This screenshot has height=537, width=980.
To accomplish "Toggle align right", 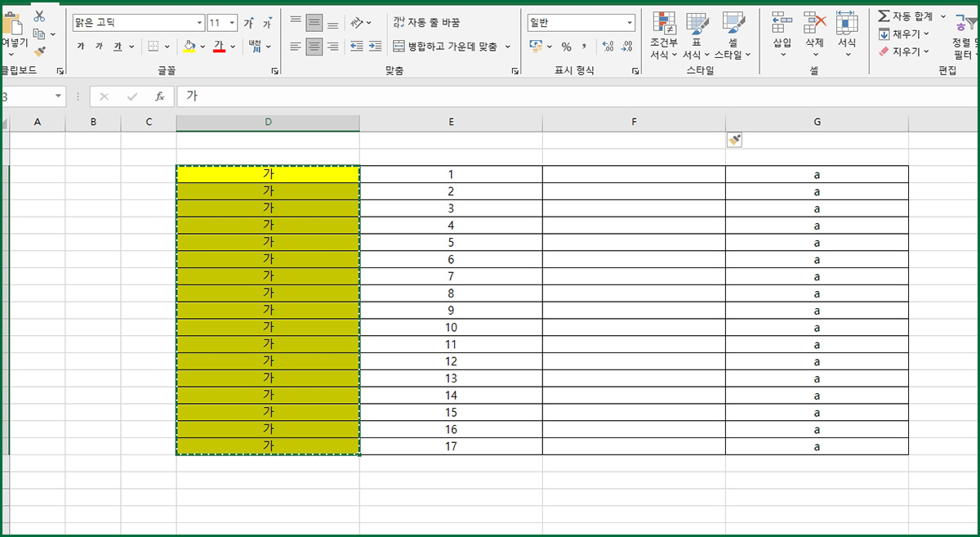I will 332,47.
